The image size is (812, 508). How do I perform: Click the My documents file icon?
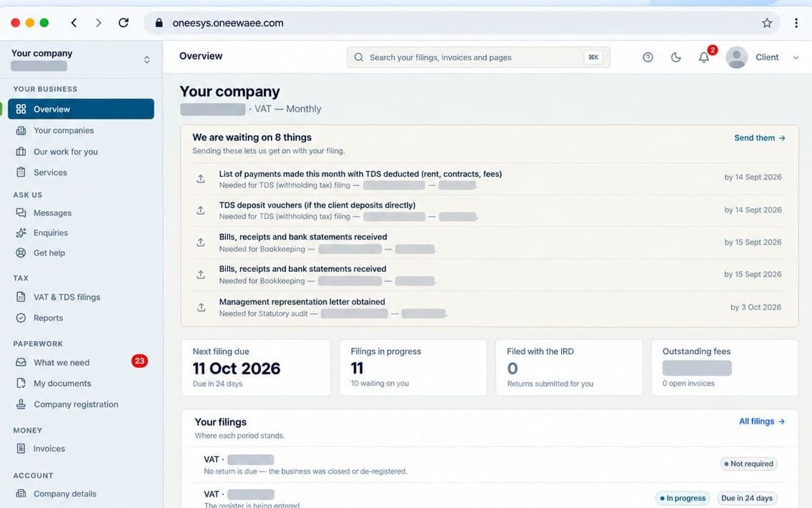[x=21, y=384]
